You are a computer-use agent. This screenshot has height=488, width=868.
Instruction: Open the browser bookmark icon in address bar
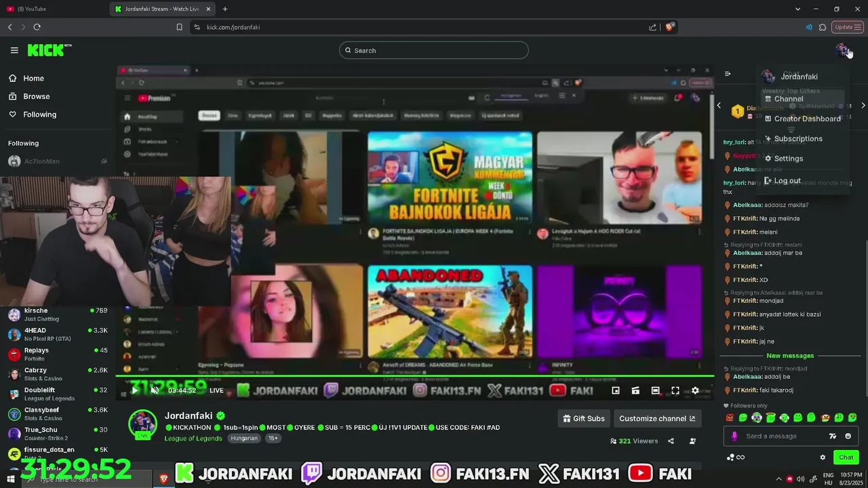pos(179,27)
